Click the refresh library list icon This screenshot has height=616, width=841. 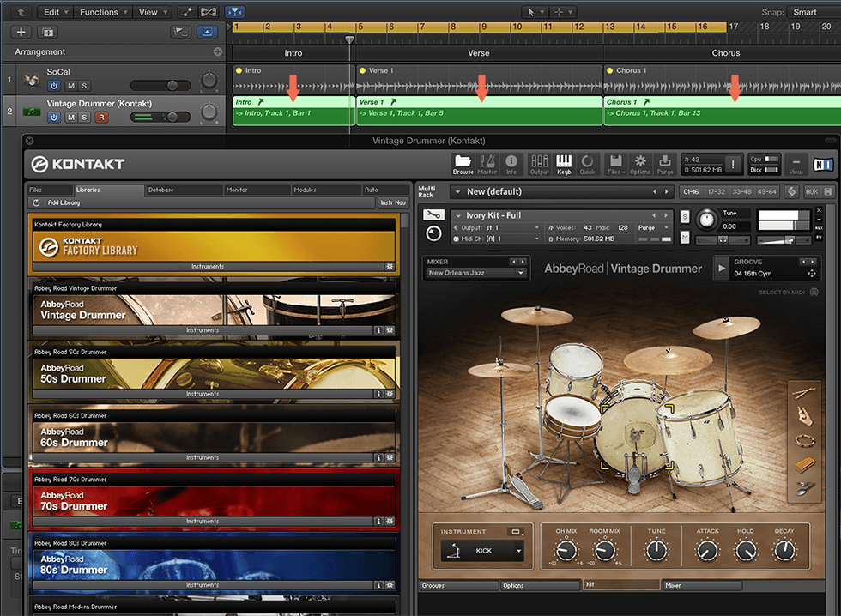(36, 202)
